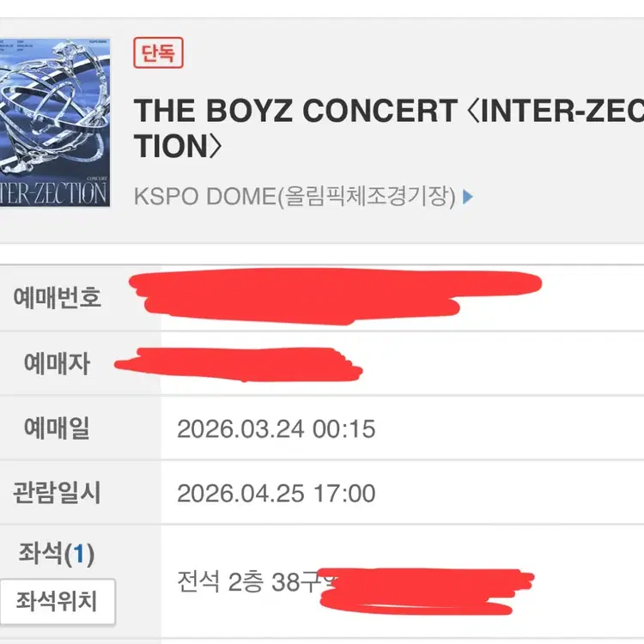This screenshot has height=644, width=644.
Task: Click the show time 2026.04.25 17:00
Action: (x=276, y=494)
